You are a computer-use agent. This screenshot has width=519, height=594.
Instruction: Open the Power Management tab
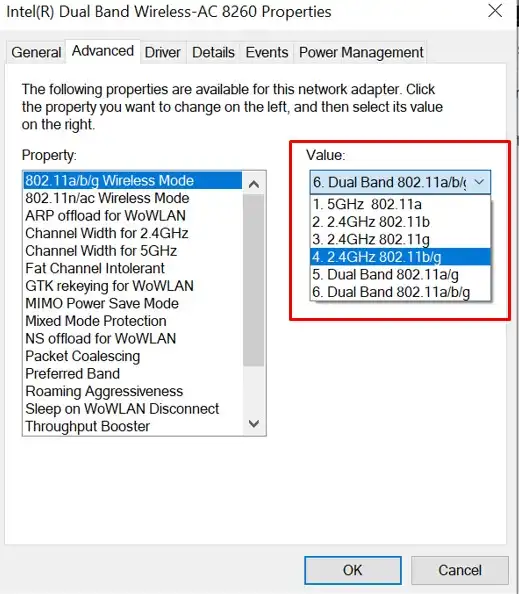point(361,52)
